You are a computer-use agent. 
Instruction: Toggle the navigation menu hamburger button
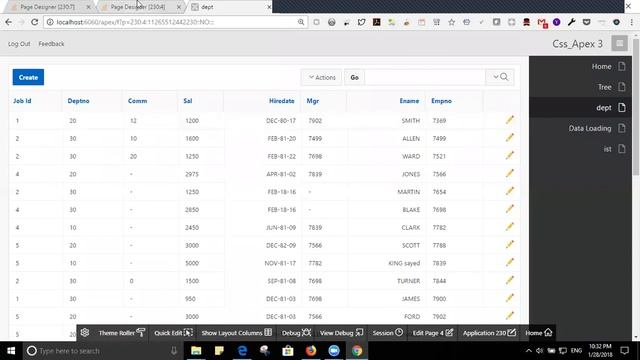[619, 44]
